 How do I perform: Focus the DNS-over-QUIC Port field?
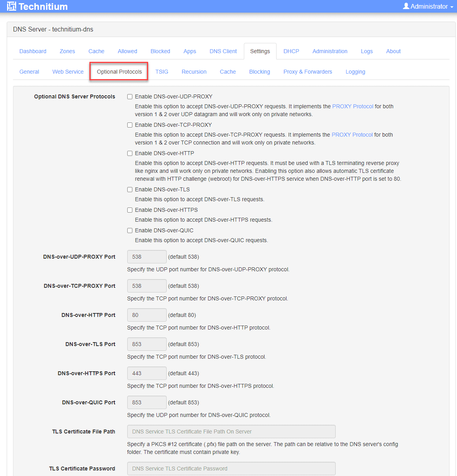(147, 402)
